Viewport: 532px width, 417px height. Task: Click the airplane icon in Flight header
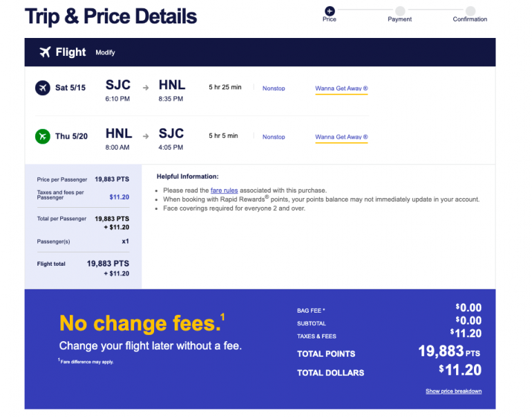click(46, 52)
